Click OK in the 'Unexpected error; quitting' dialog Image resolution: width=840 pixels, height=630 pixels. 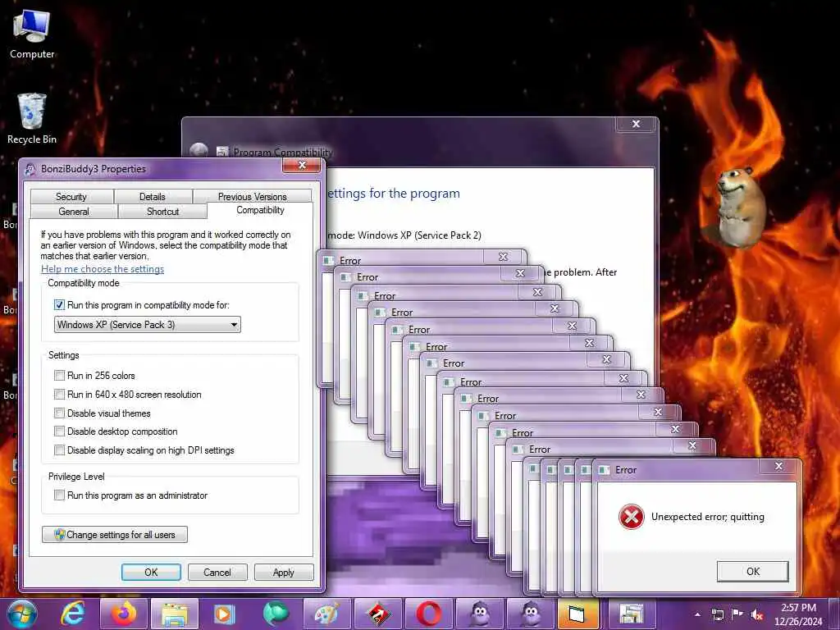coord(753,571)
